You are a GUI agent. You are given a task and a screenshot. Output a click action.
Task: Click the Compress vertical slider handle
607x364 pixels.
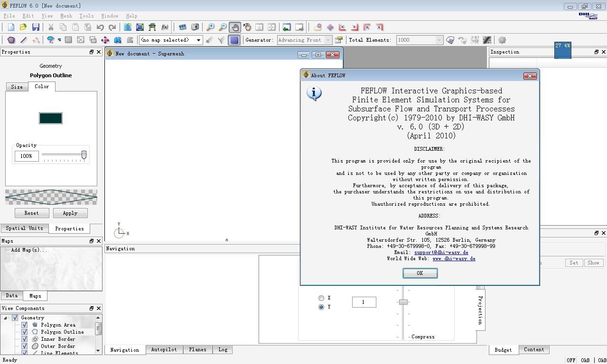(403, 302)
